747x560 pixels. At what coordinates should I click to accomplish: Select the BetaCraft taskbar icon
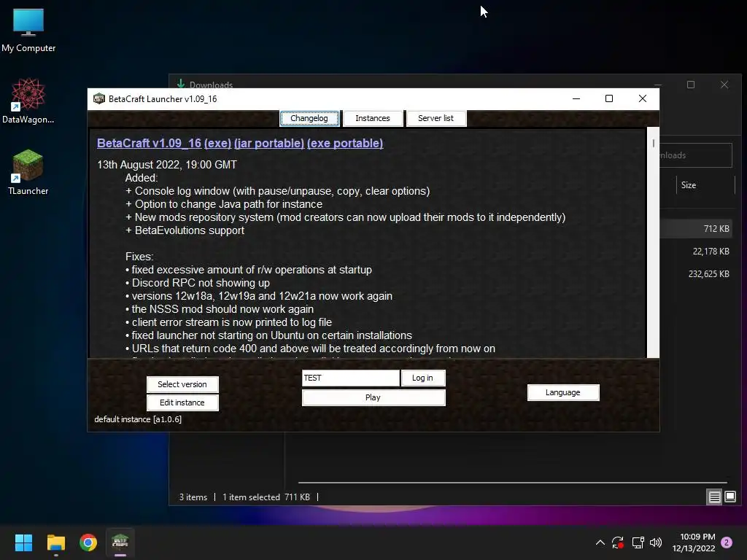[x=120, y=542]
